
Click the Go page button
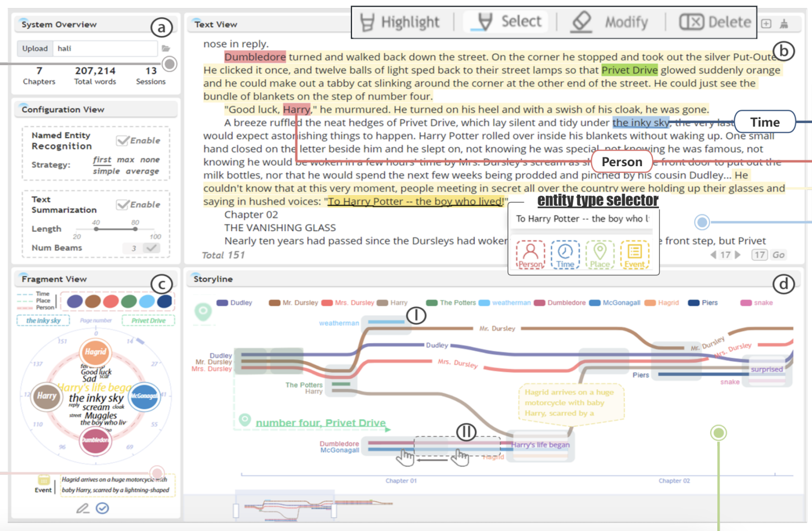point(778,255)
